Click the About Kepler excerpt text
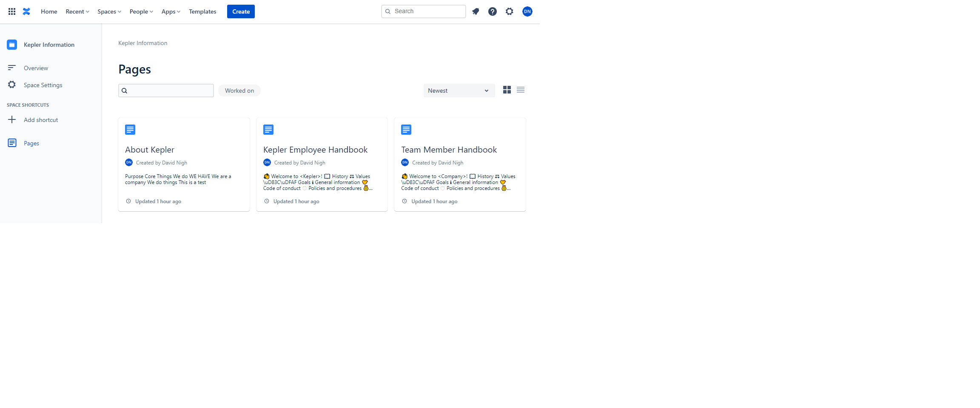The image size is (980, 408). point(178,179)
